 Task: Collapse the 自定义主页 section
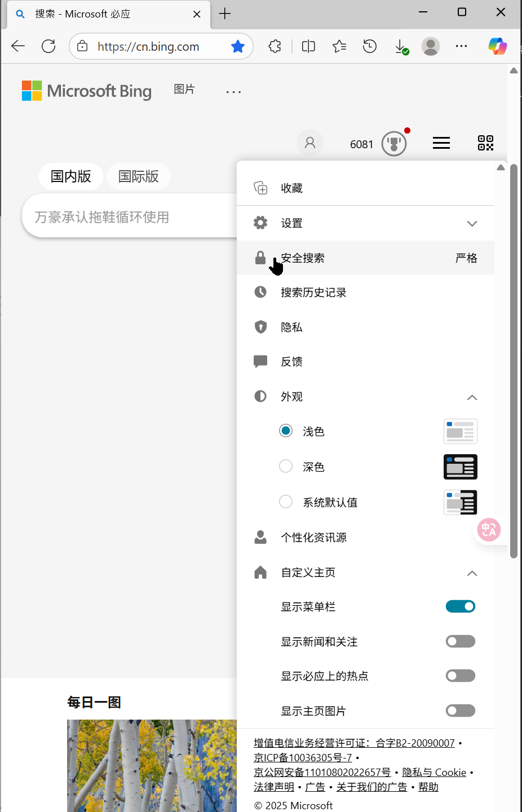click(472, 573)
